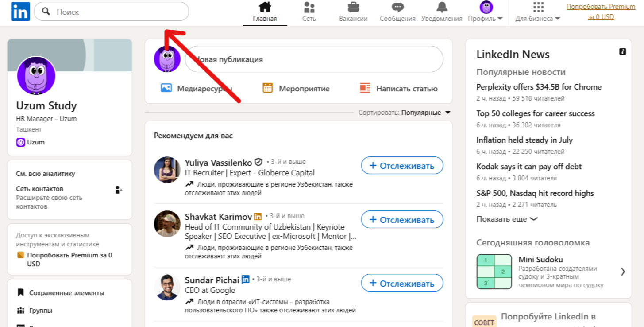Open См. всю аналитику link
Screen dimensions: 644x327
click(x=46, y=174)
